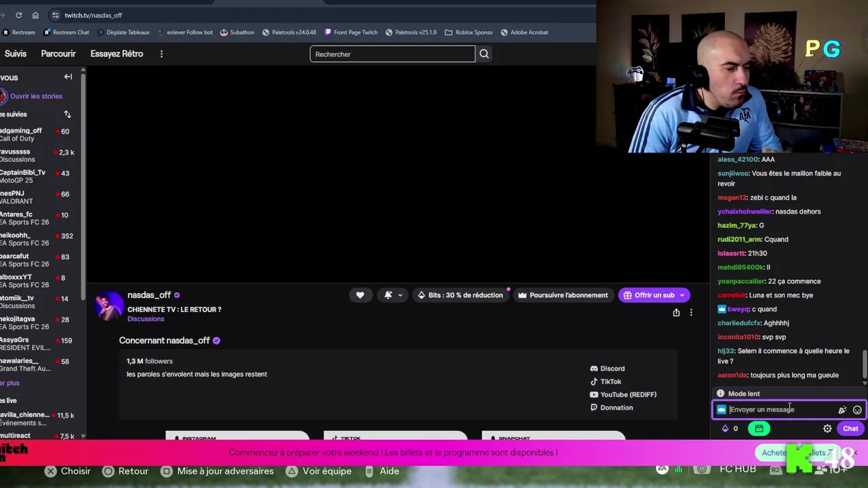Expand the Offrir un sub chevron
The image size is (868, 488).
click(x=684, y=295)
